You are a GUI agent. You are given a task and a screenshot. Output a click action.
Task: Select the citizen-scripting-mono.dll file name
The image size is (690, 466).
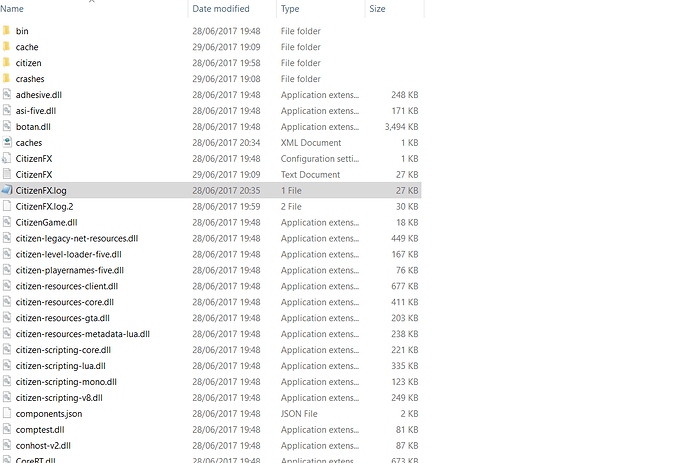tap(66, 382)
